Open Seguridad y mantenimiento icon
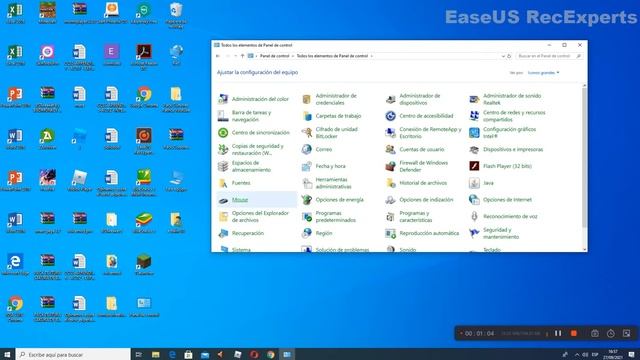The width and height of the screenshot is (640, 360). pos(474,233)
